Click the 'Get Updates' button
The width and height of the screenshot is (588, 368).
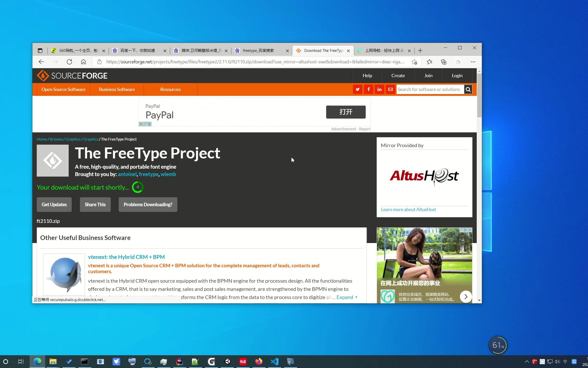point(54,204)
